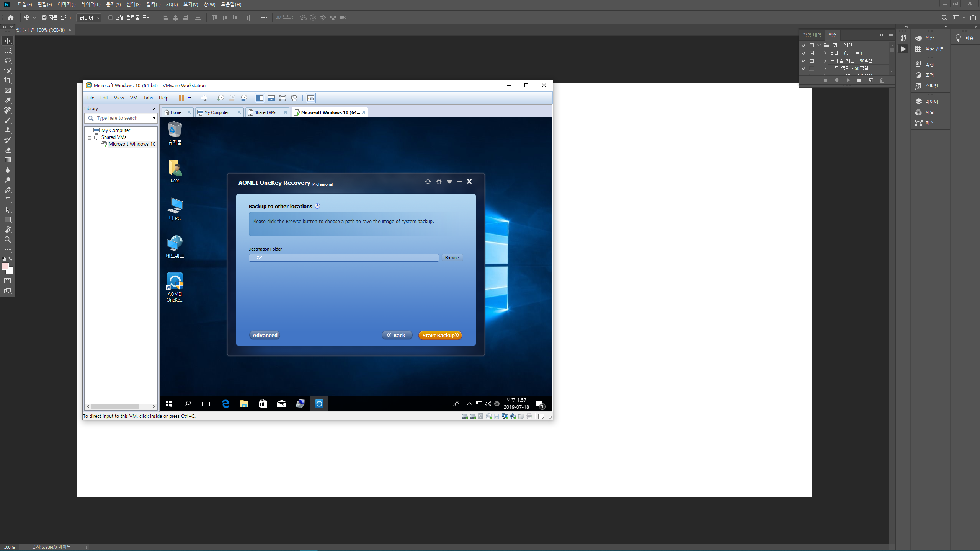Align left edges in the options bar
Viewport: 980px width, 551px height.
[165, 18]
